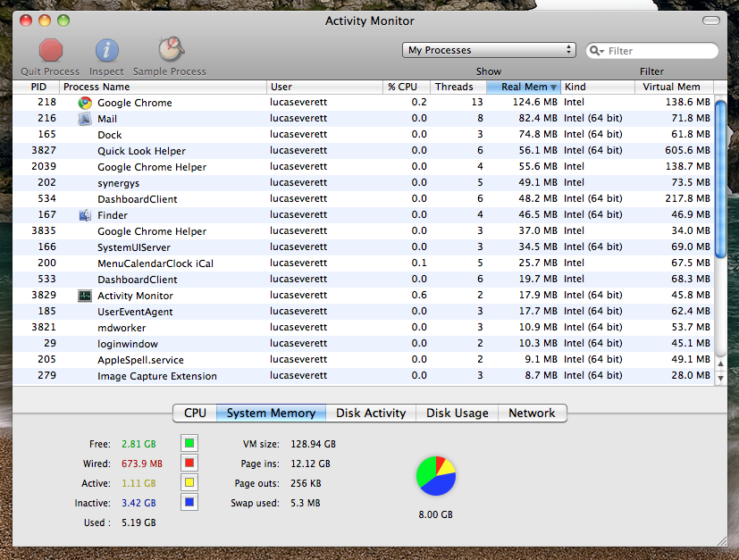Select the Dock process row
This screenshot has width=739, height=560.
pyautogui.click(x=364, y=135)
